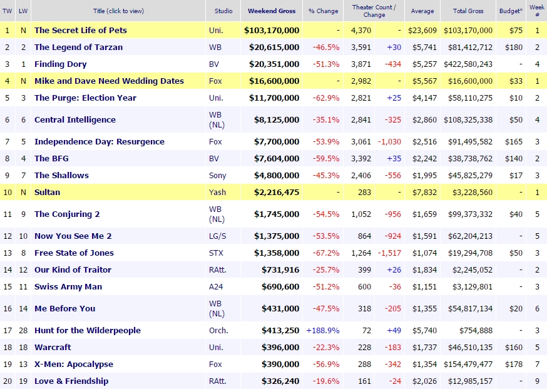The width and height of the screenshot is (547, 392).
Task: Select $108,325,338 total gross value
Action: coord(468,120)
